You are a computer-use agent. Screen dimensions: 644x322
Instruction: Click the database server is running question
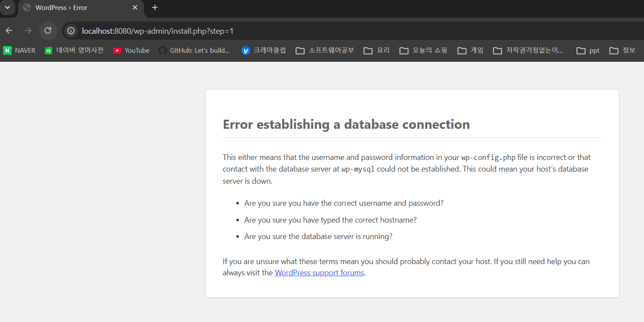[x=318, y=237]
